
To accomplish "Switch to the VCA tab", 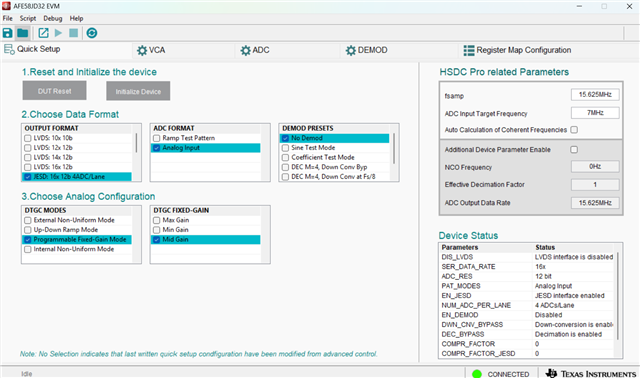I will point(151,50).
